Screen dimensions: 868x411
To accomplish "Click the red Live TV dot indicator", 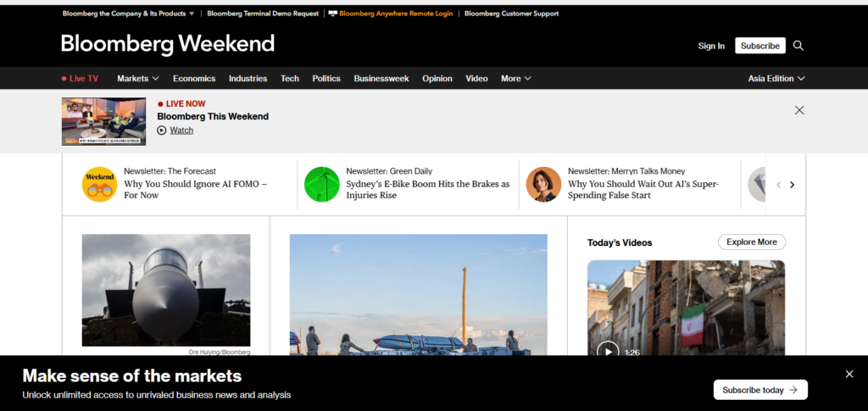I will pyautogui.click(x=64, y=79).
